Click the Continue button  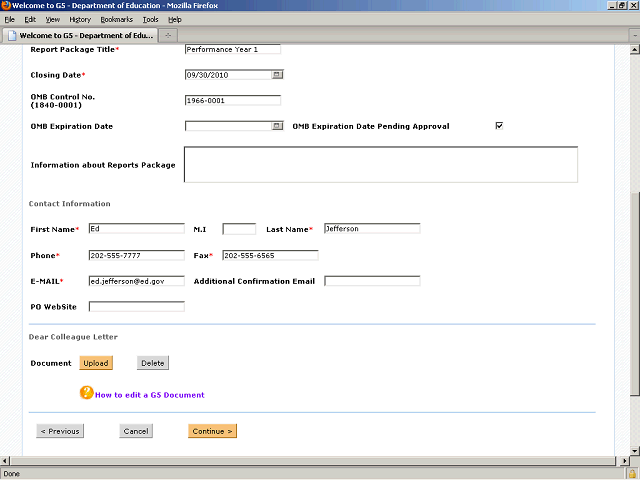212,431
